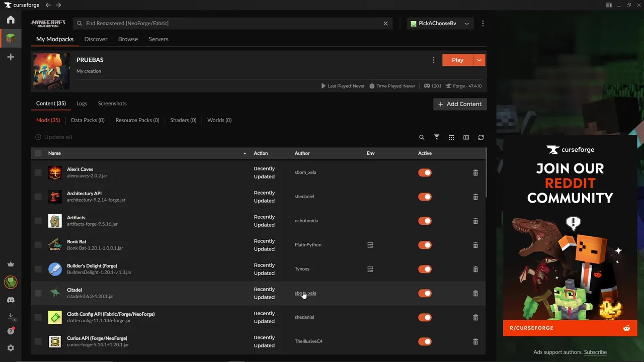Open the Screenshots tab

[x=112, y=104]
